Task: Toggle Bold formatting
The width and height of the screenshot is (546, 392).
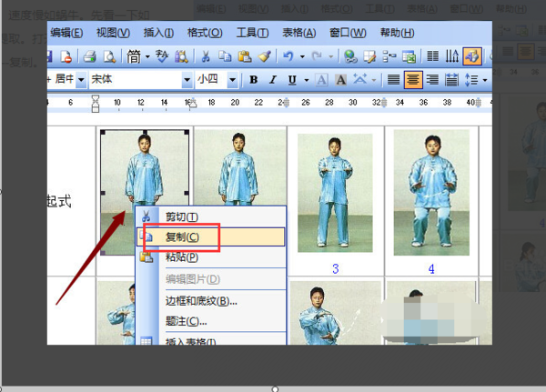Action: [x=254, y=80]
